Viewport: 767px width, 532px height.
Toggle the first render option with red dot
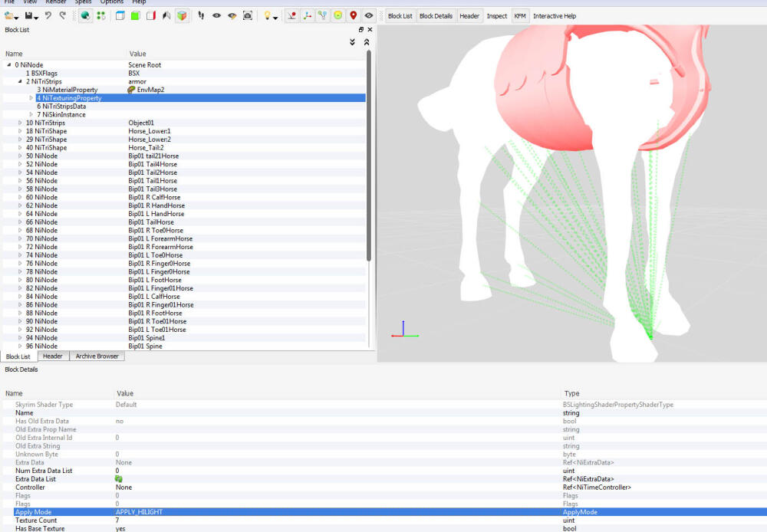pos(292,15)
